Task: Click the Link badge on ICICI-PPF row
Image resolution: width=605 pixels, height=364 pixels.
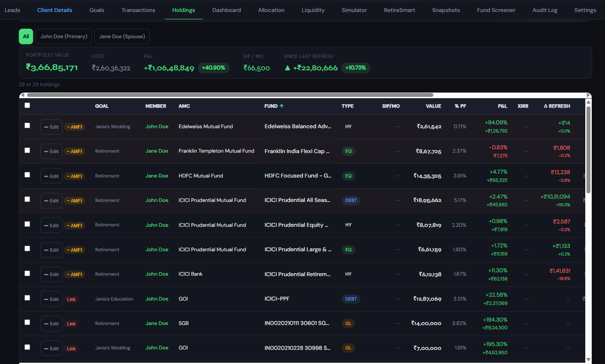Action: (x=71, y=299)
